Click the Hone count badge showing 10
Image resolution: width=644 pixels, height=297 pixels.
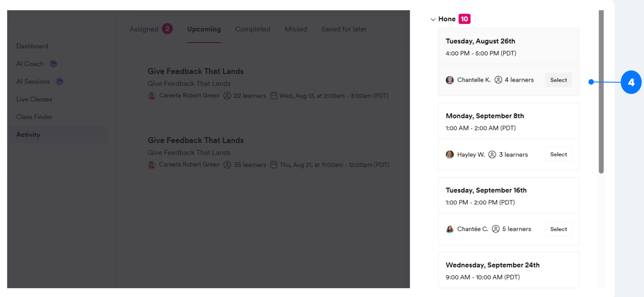[x=464, y=19]
